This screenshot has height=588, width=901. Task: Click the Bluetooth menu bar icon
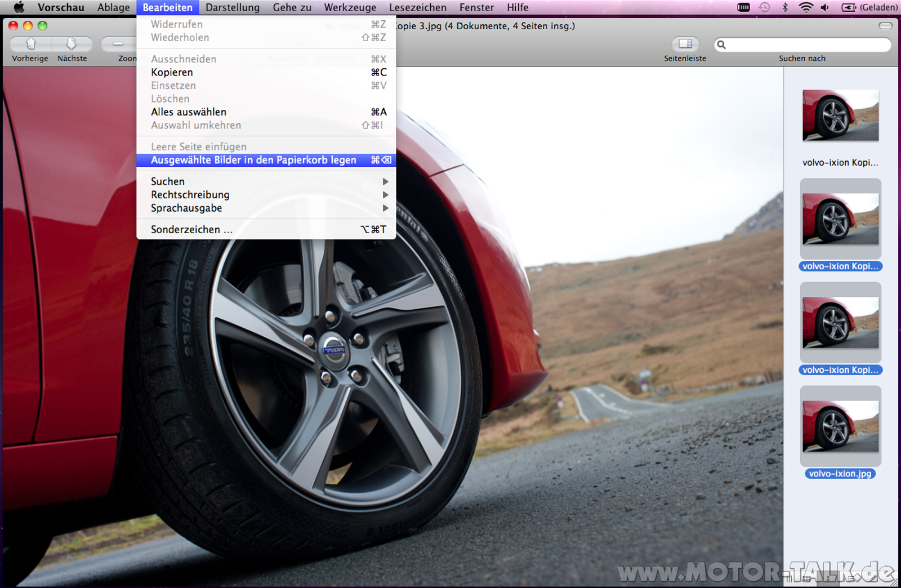(x=785, y=7)
